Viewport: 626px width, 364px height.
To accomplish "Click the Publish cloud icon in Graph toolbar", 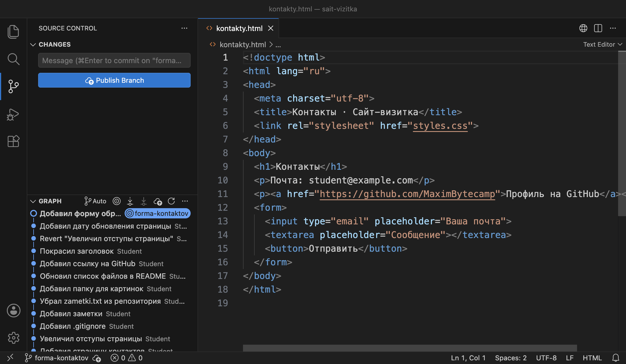I will click(x=158, y=201).
